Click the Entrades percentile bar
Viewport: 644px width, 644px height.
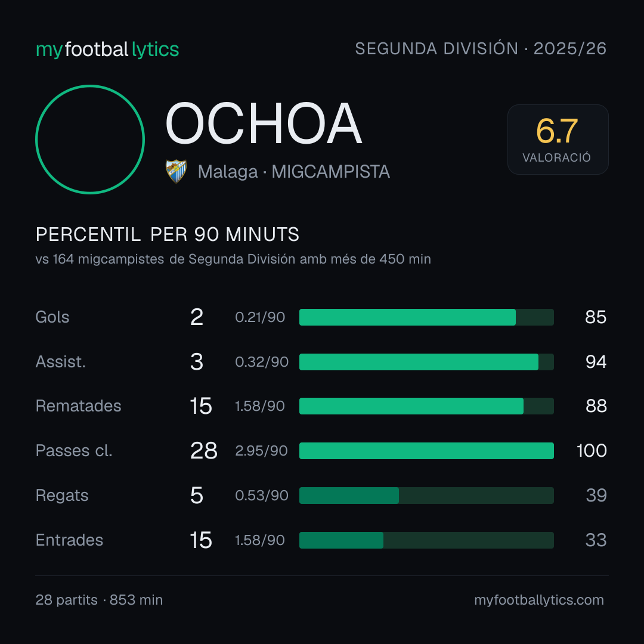[426, 540]
